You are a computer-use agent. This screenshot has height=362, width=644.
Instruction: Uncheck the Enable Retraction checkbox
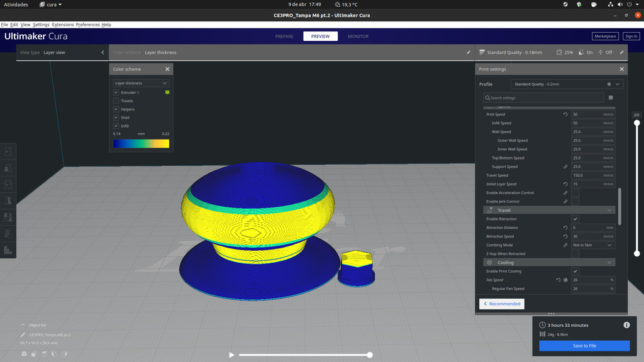pos(575,219)
